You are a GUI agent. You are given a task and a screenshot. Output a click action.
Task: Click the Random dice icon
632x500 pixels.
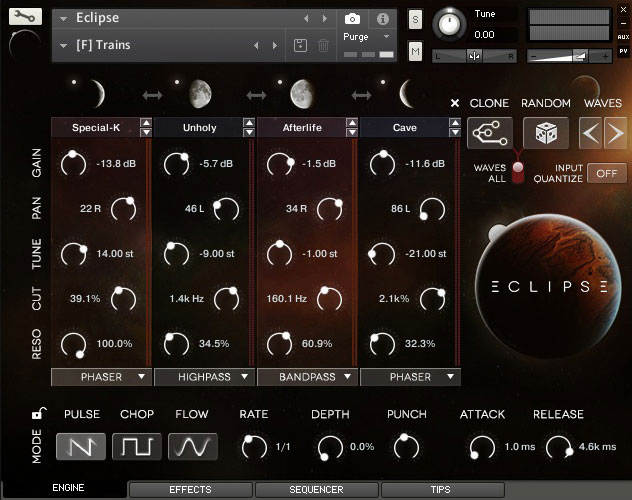546,132
